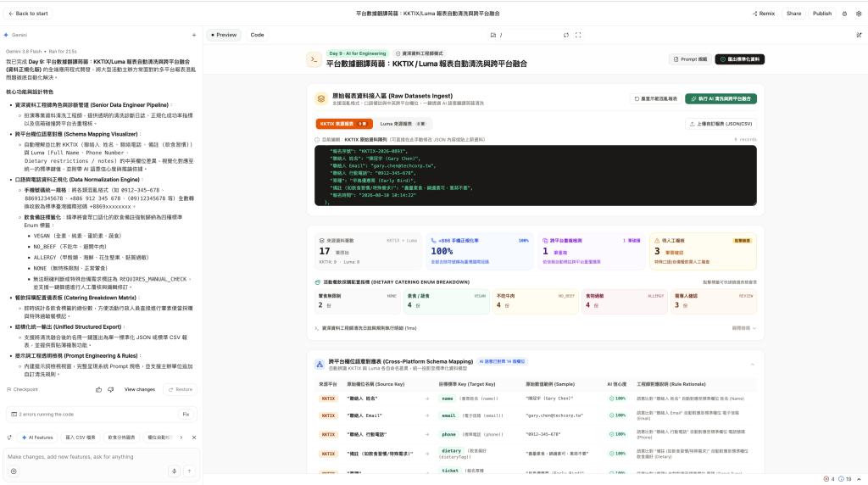Screen dimensions: 868x485
Task: Click the duplicate copy icon in 跨平台重複檢測 card
Action: coord(545,241)
